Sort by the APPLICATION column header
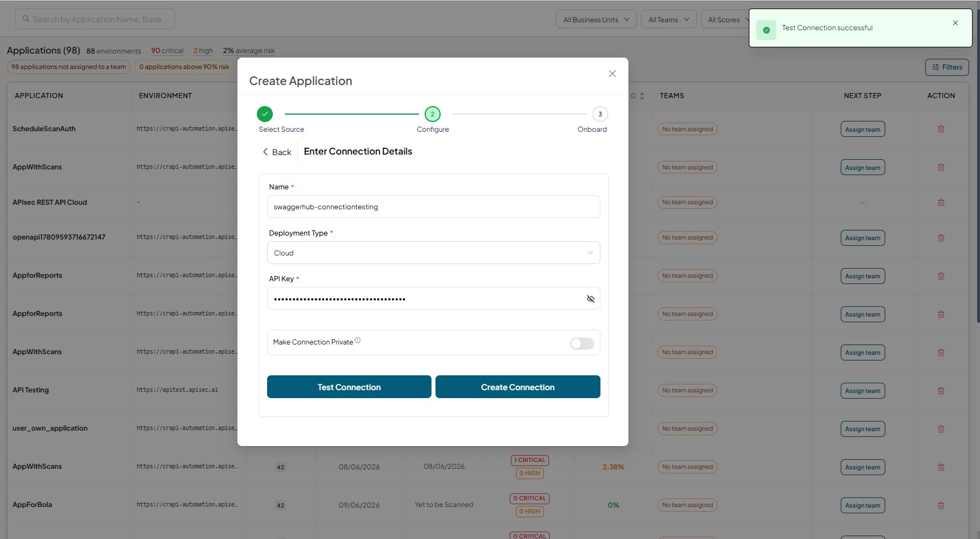 point(39,96)
